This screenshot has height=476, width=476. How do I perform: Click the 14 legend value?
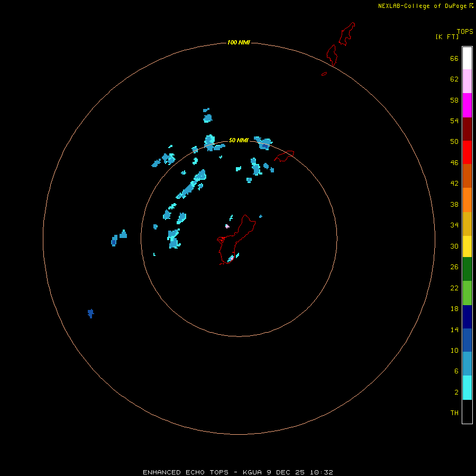click(x=454, y=330)
